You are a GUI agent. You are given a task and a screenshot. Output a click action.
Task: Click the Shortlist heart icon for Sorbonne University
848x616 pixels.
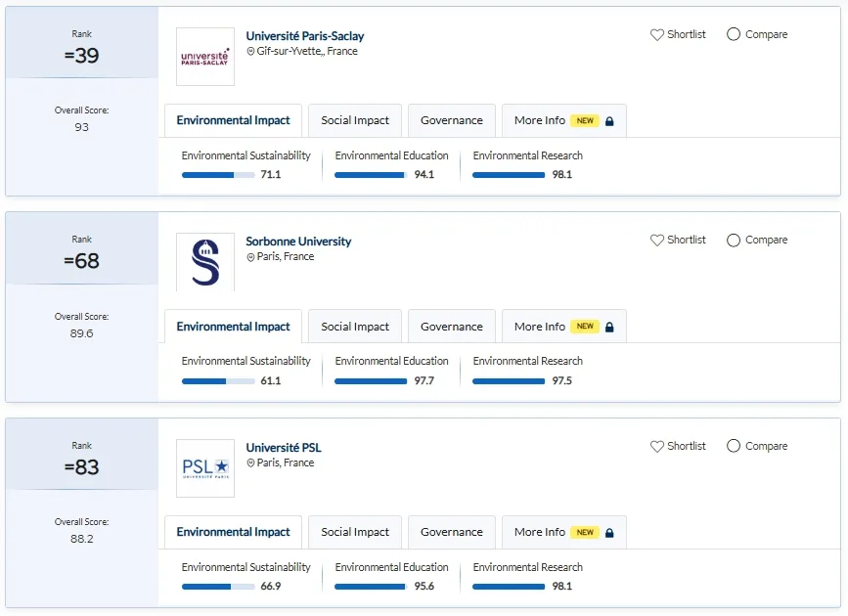coord(656,241)
